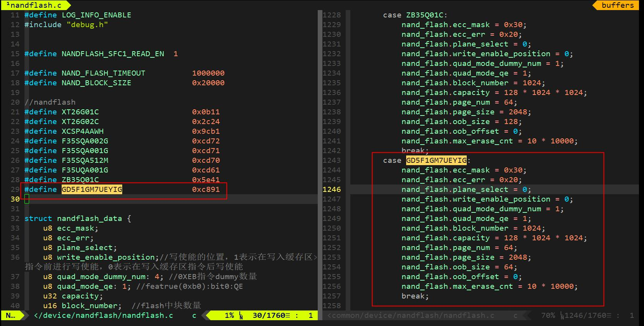Click the "debug.h" include string

[x=87, y=25]
